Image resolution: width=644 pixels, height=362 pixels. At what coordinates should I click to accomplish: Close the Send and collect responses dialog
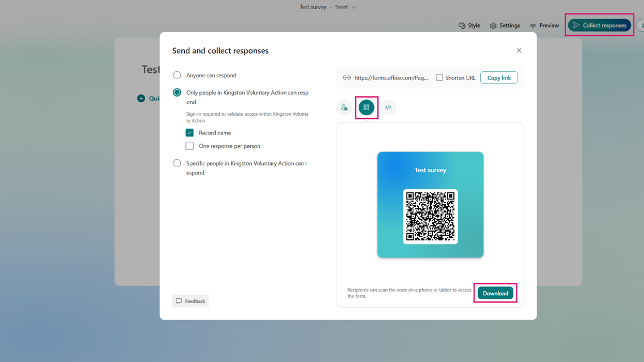[x=519, y=50]
